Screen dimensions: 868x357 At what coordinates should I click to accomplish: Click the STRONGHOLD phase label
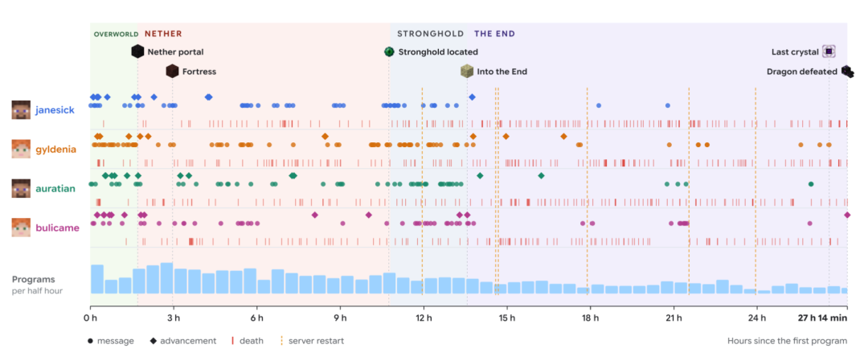(x=430, y=34)
